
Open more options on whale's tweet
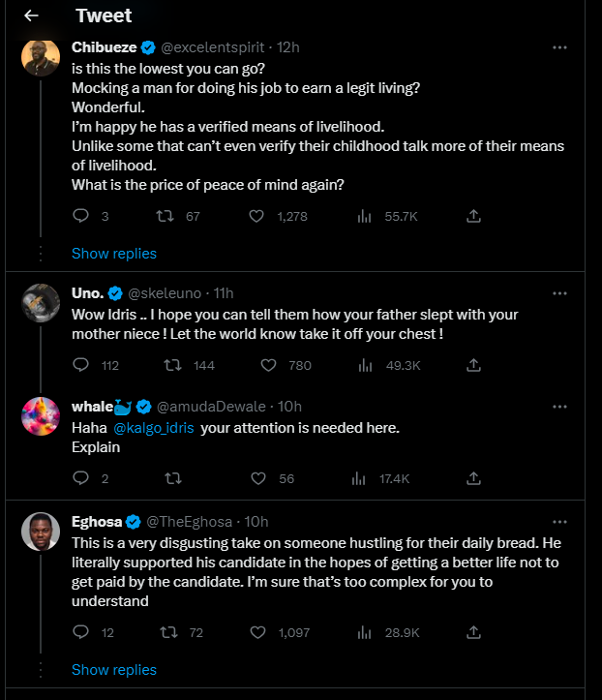coord(559,405)
